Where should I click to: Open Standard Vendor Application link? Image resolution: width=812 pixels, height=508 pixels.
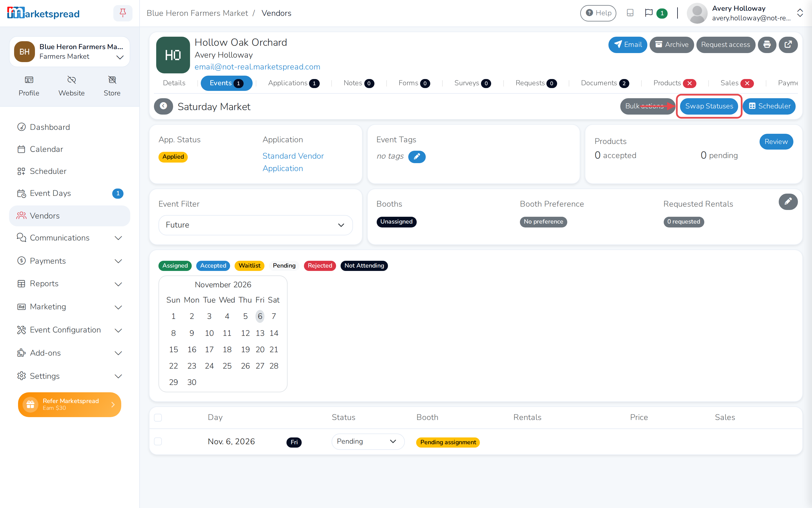[293, 162]
